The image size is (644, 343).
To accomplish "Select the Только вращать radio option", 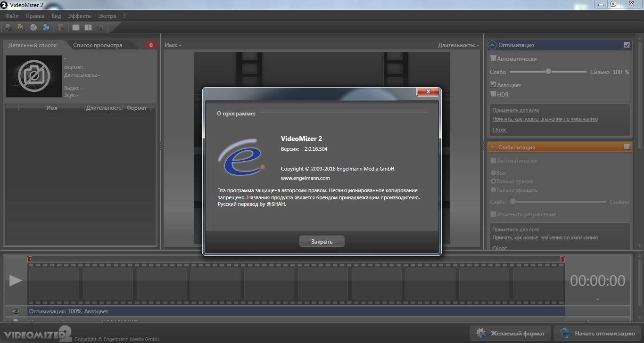I will (x=493, y=189).
